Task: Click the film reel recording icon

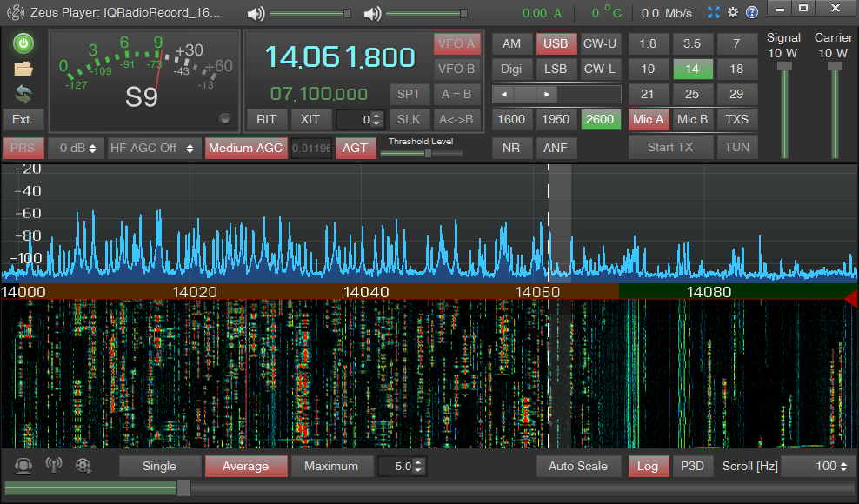Action: 83,466
